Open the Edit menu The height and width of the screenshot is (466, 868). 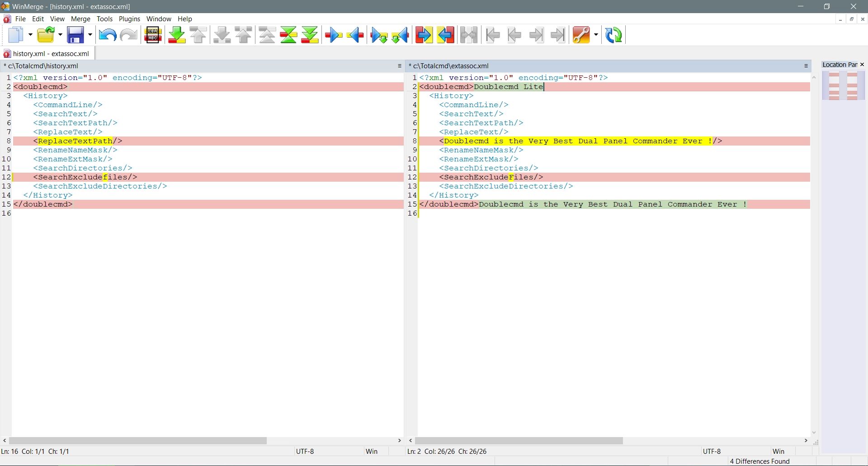coord(38,19)
